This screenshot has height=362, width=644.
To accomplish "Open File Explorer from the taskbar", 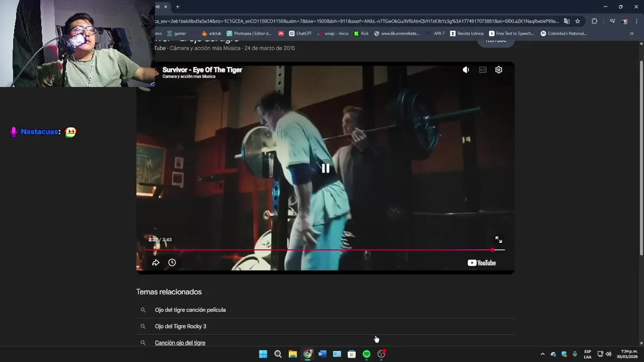I will click(293, 354).
